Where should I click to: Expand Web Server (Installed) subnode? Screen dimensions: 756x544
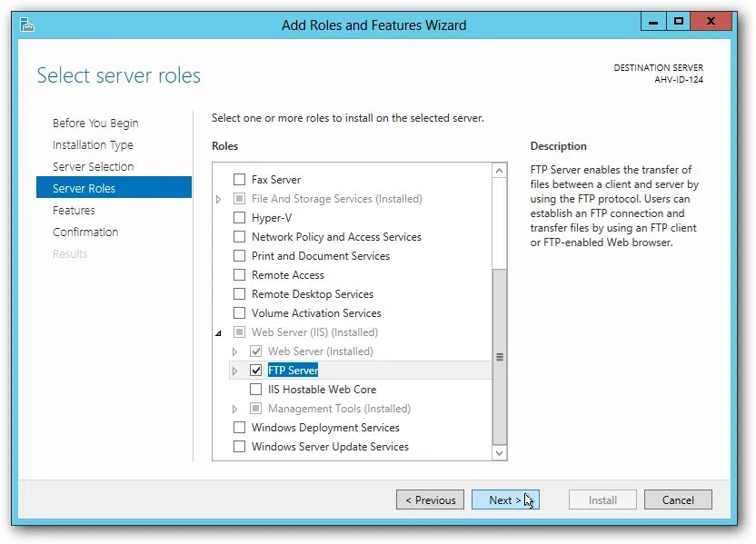tap(234, 351)
